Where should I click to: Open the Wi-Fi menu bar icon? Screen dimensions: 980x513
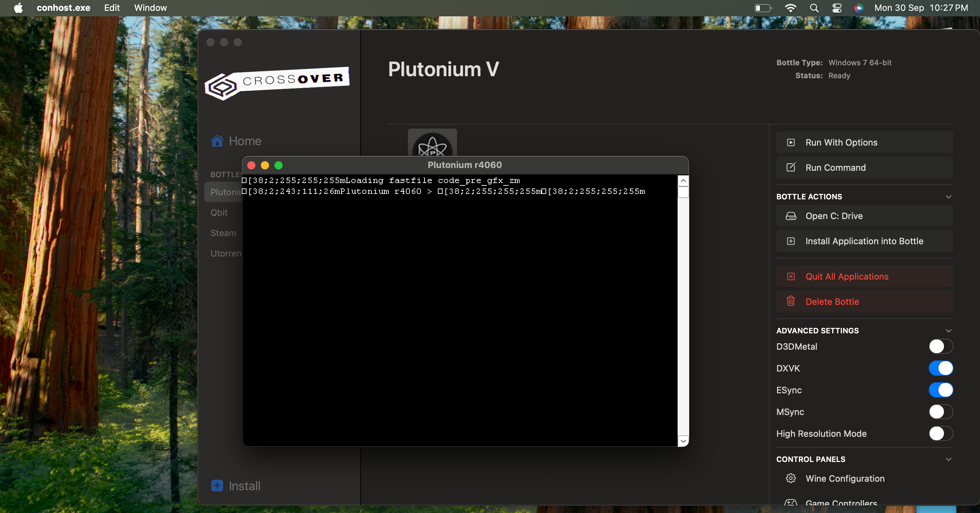pyautogui.click(x=791, y=7)
